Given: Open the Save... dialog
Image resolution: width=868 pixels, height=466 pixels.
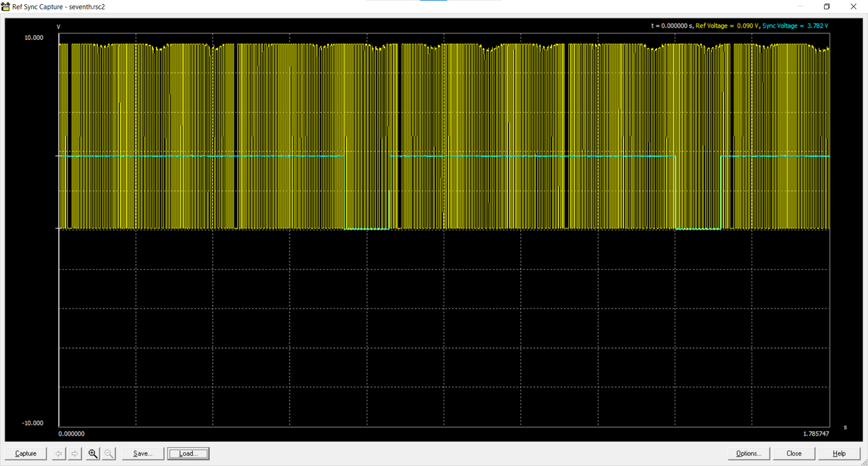Looking at the screenshot, I should pos(143,454).
